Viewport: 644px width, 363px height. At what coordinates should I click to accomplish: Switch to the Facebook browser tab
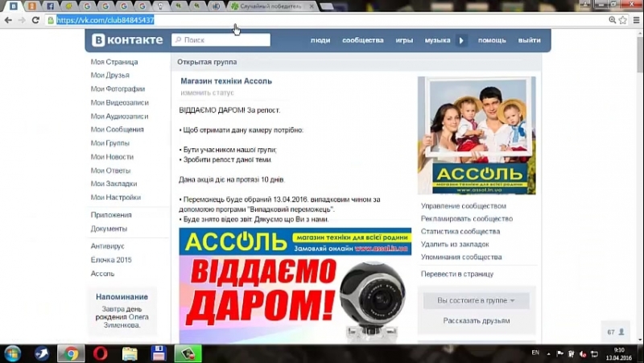(50, 6)
